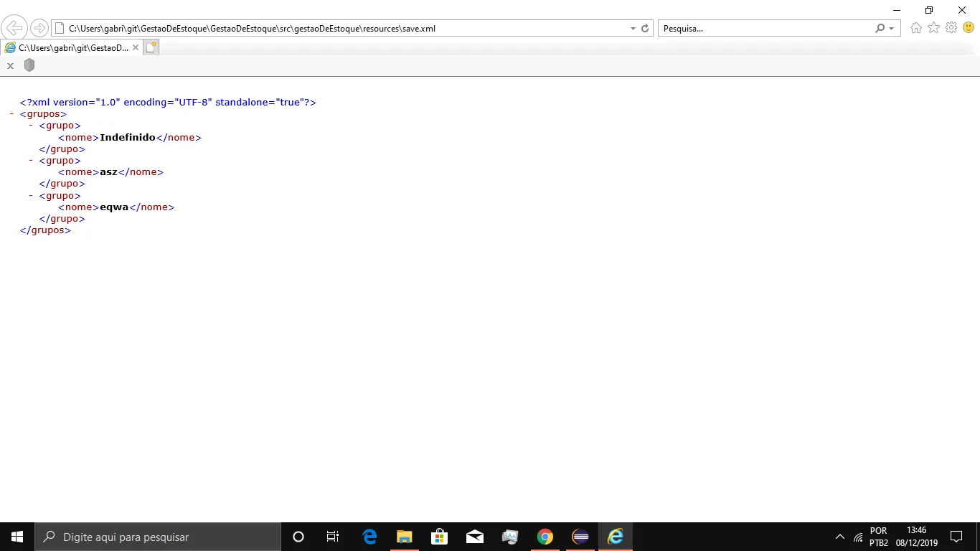Open the POR PTB2 language switcher
Screen dimensions: 980x551
pyautogui.click(x=879, y=537)
